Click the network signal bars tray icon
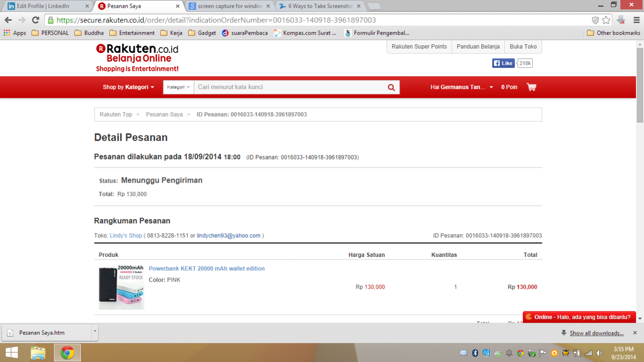The image size is (644, 362). click(588, 353)
